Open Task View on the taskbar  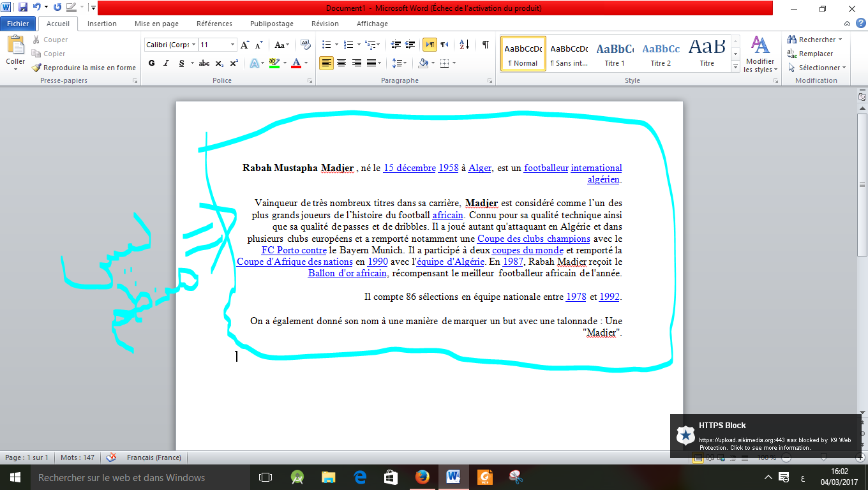point(266,477)
